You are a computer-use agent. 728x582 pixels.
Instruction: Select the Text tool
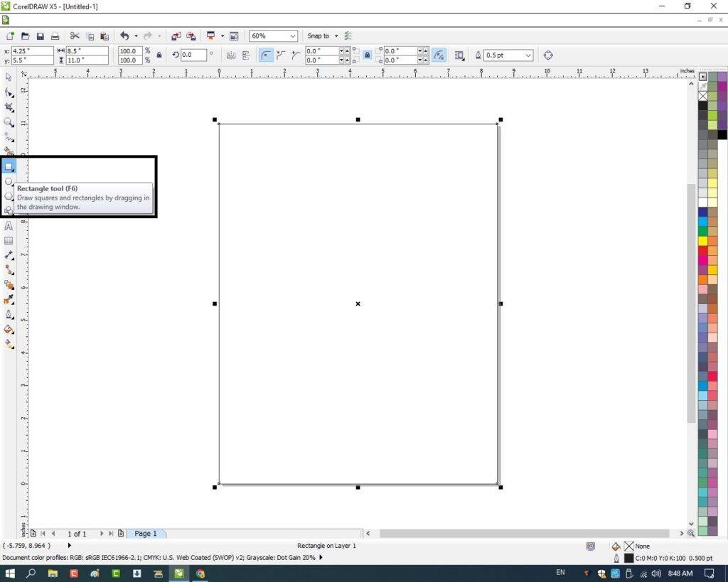pos(9,226)
